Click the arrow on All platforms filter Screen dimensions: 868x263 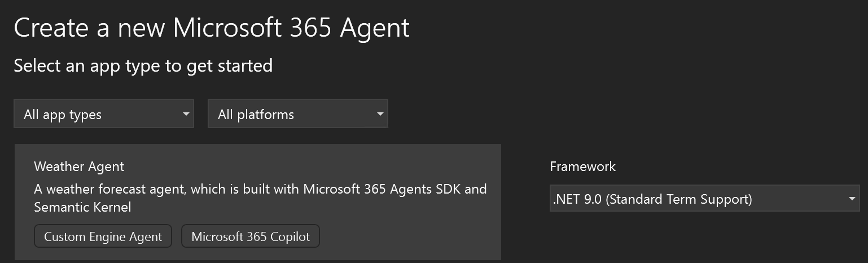pos(380,115)
